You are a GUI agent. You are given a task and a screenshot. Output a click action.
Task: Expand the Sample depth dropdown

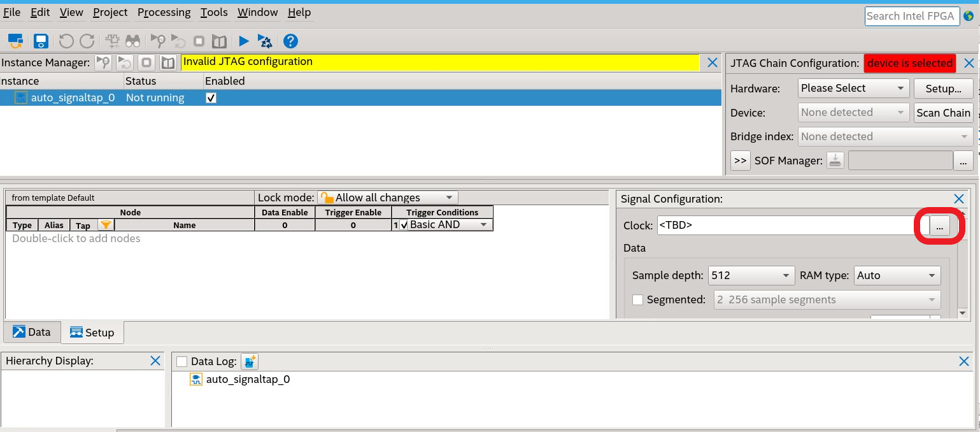click(751, 276)
